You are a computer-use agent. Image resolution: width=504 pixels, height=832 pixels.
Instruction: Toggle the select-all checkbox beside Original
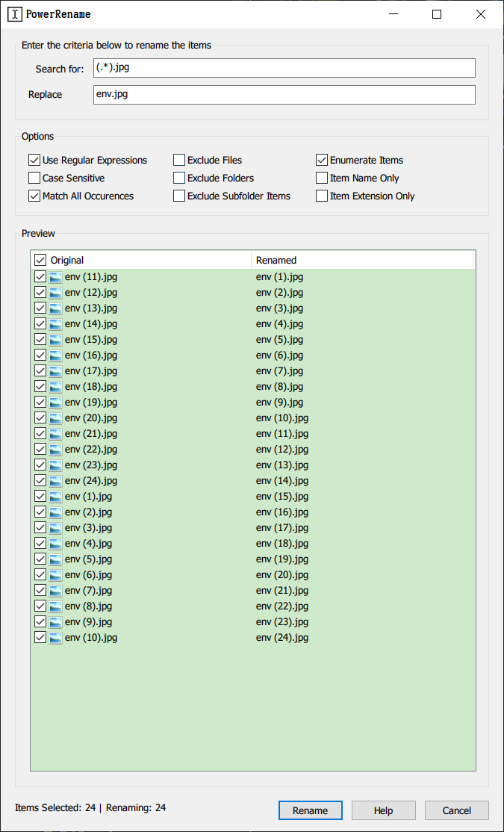(x=40, y=260)
